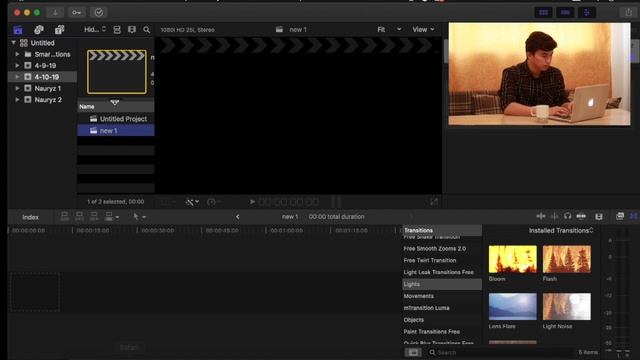Viewport: 640px width, 360px height.
Task: Click the share export icon
Action: tap(629, 13)
